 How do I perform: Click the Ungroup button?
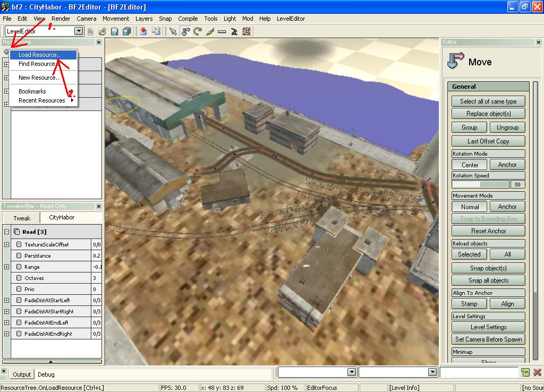click(507, 127)
